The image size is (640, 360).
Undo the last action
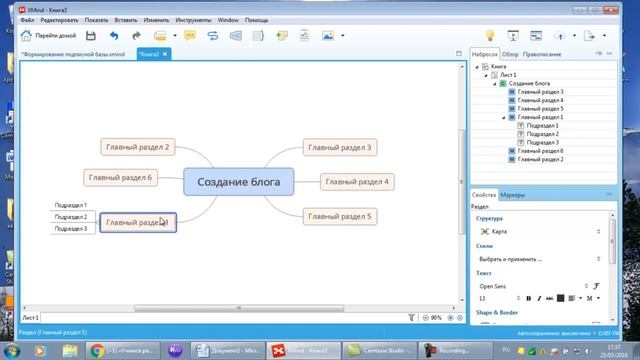pyautogui.click(x=114, y=36)
